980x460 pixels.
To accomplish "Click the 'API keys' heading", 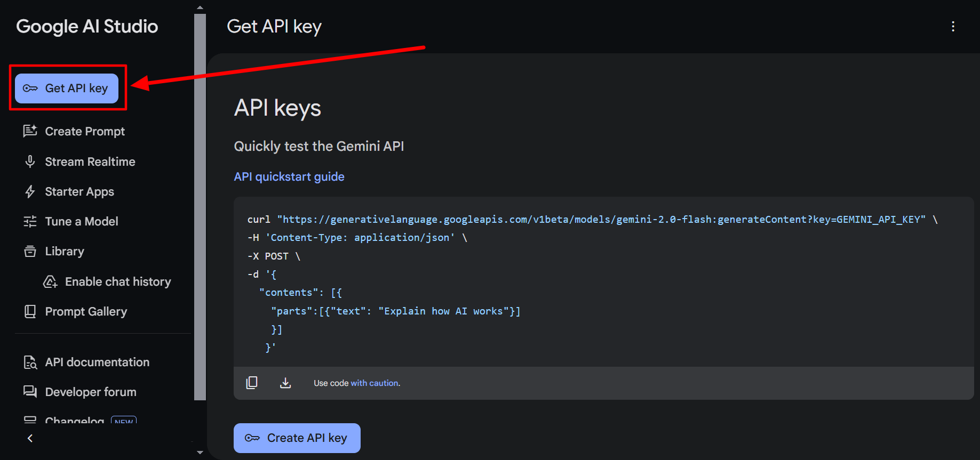I will 277,108.
